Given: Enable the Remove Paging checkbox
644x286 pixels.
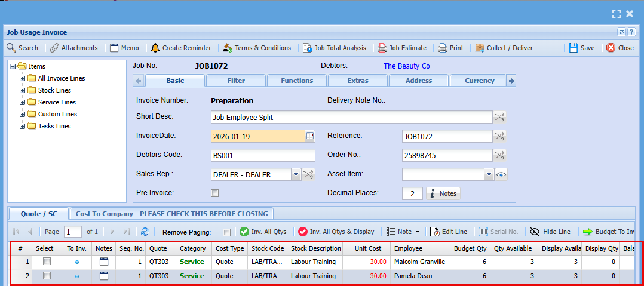Looking at the screenshot, I should coord(226,232).
